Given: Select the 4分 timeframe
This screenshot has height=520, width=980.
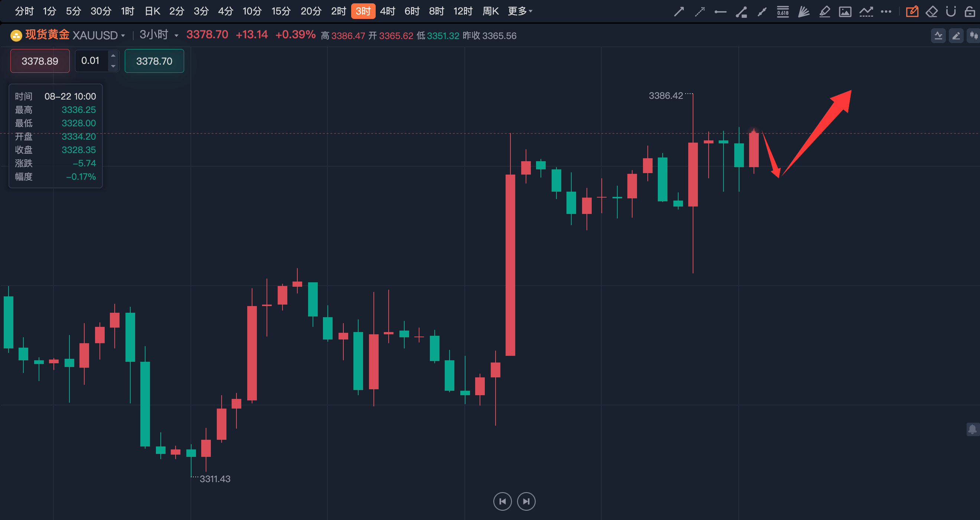Looking at the screenshot, I should (x=225, y=12).
